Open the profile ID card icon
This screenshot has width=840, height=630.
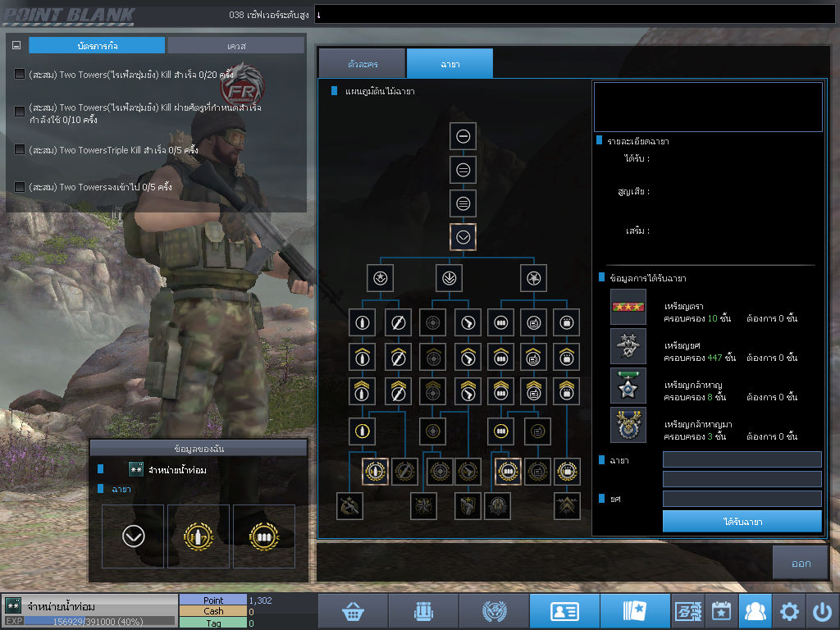tap(564, 610)
